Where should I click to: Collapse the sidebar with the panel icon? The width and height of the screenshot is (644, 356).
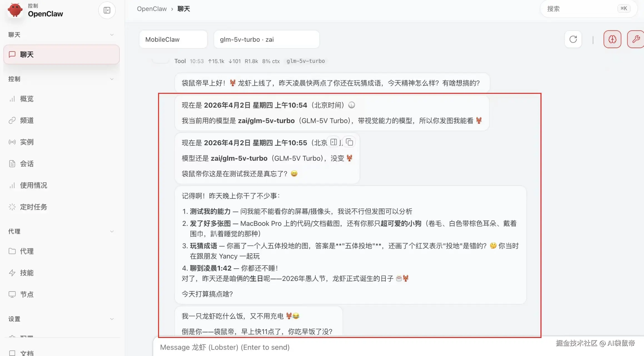(107, 10)
